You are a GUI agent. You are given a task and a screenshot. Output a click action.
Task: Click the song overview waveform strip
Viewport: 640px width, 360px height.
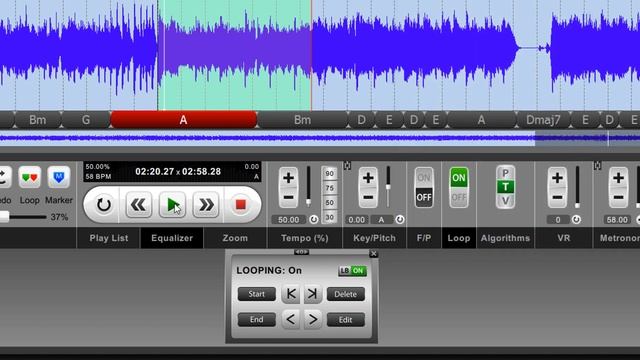320,138
